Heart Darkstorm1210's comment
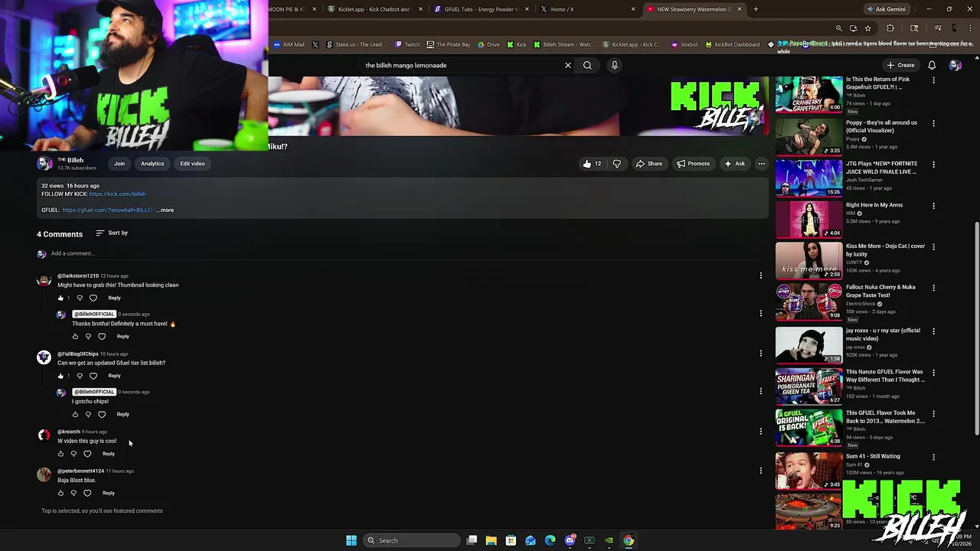The width and height of the screenshot is (980, 551). (x=93, y=298)
